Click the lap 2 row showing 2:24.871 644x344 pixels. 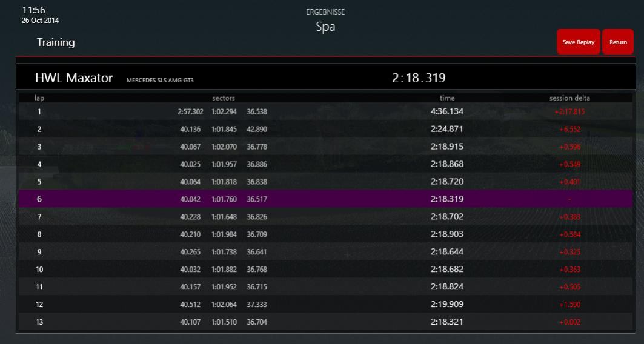(x=325, y=129)
